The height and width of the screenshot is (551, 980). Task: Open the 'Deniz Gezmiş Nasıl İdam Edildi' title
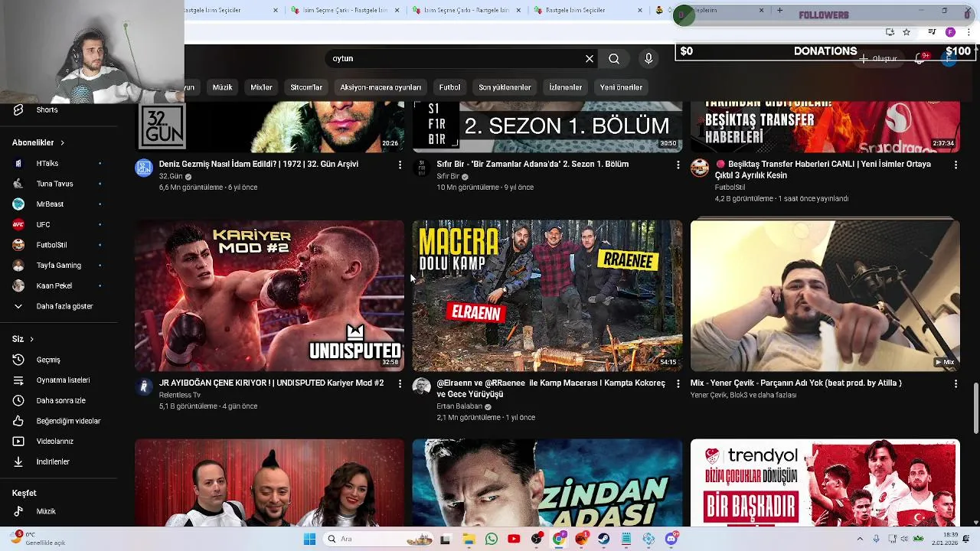coord(259,164)
